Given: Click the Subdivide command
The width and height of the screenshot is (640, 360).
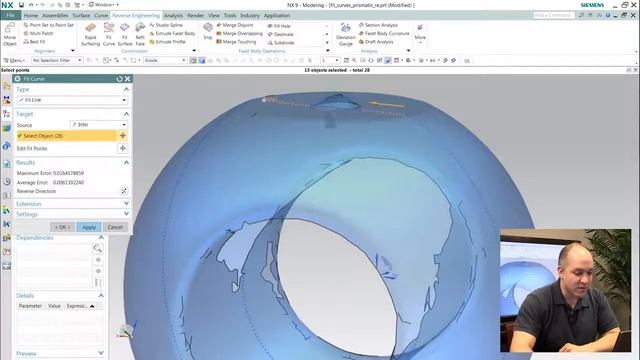Looking at the screenshot, I should click(281, 42).
